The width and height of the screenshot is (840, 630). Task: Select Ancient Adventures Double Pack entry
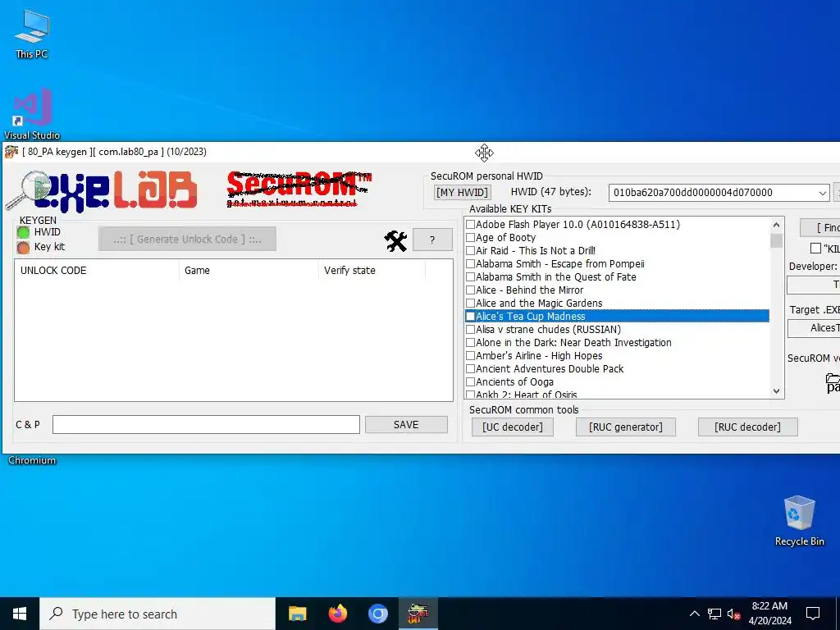(x=550, y=368)
